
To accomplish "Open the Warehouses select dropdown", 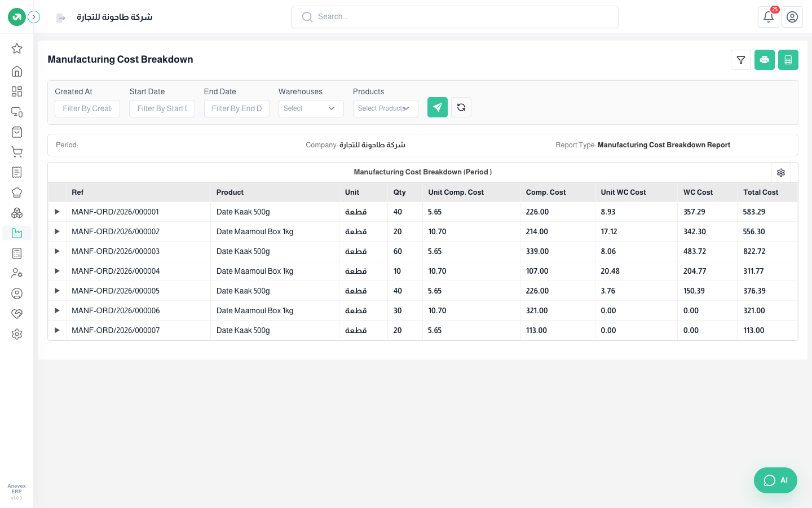I will (x=311, y=108).
